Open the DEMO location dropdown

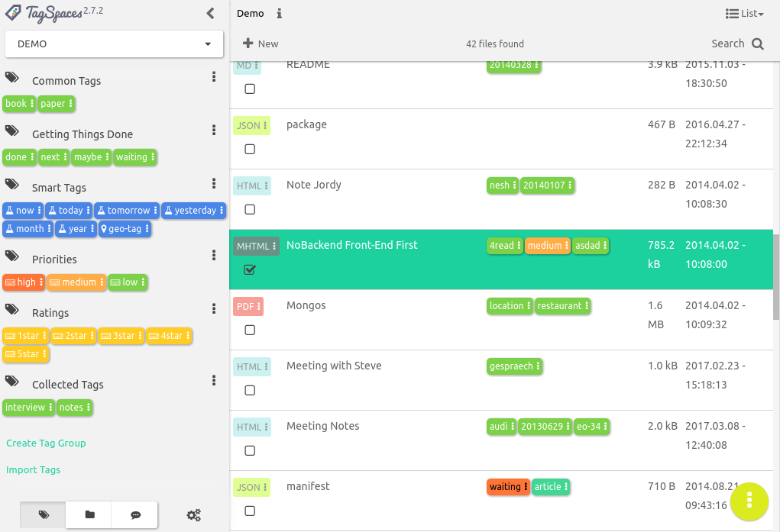[x=114, y=44]
